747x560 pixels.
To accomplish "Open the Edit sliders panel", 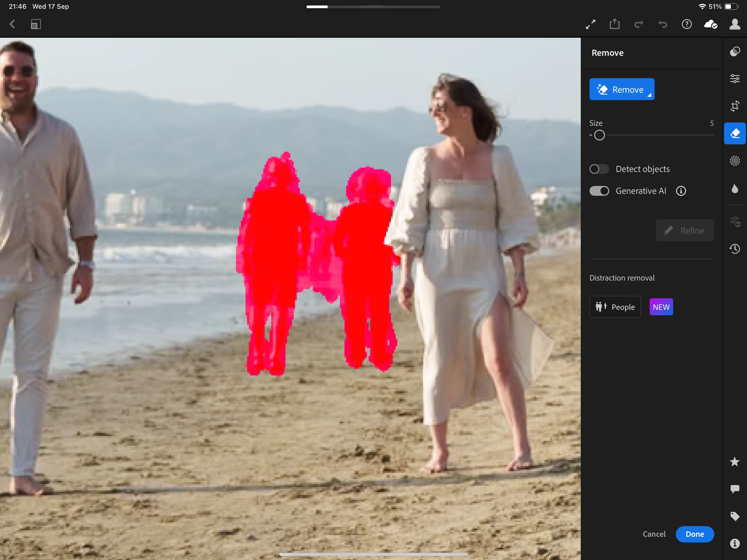I will tap(734, 79).
